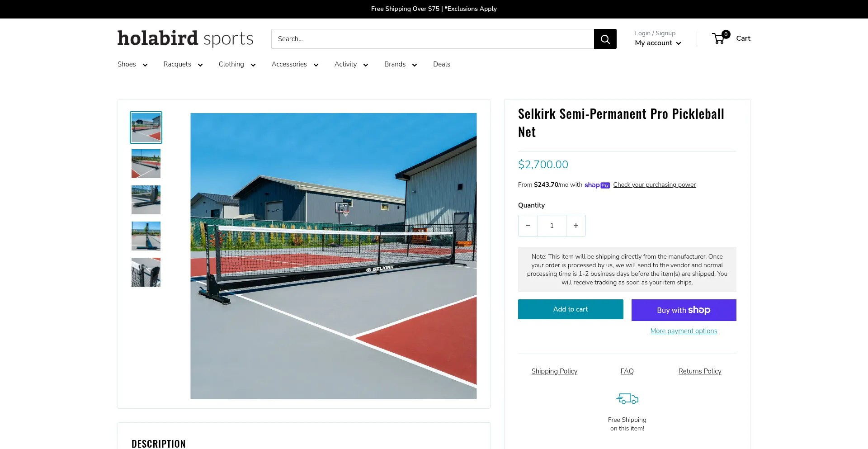The height and width of the screenshot is (449, 868).
Task: Click the free shipping truck icon
Action: (x=627, y=399)
